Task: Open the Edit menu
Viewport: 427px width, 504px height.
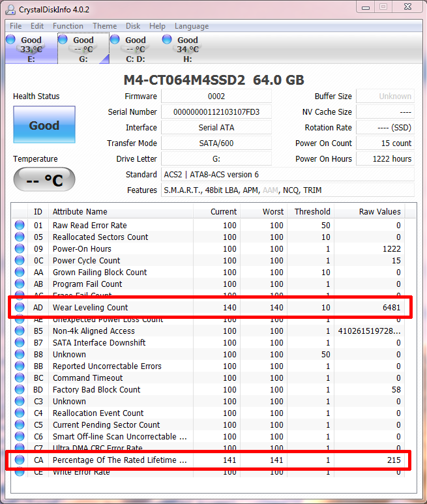Action: (37, 26)
